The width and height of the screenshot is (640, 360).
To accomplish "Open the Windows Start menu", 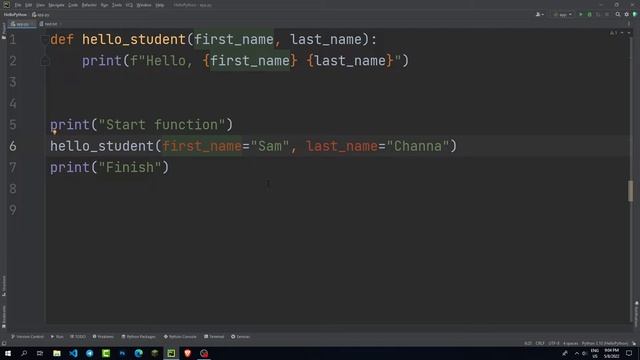I will click(7, 353).
